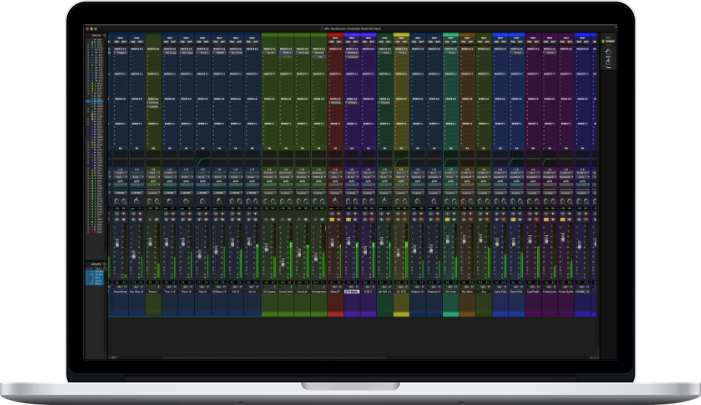Screen dimensions: 701x405
Task: Click the pan knob on the yellow channel strip
Action: coord(401,201)
